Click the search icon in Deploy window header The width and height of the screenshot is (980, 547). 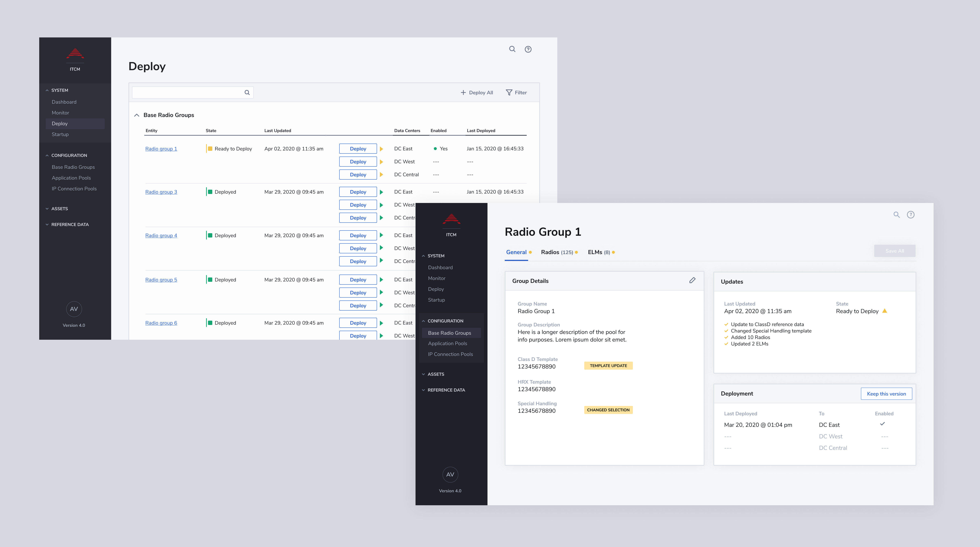tap(512, 49)
